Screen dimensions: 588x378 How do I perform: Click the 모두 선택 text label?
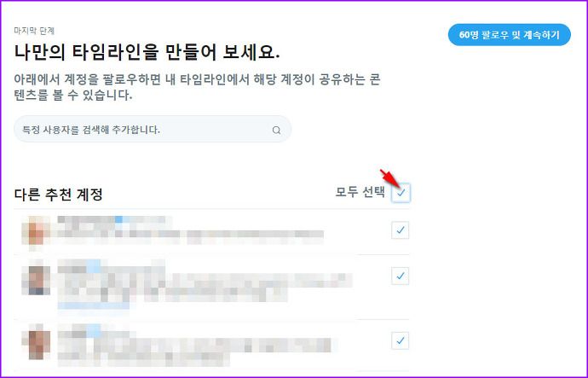[360, 192]
